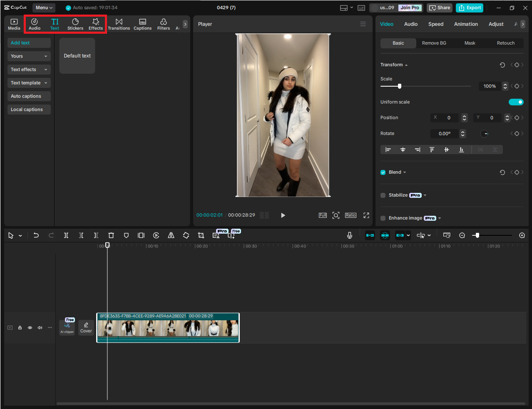Open the Filters panel
Viewport: 532px width, 409px height.
click(164, 24)
